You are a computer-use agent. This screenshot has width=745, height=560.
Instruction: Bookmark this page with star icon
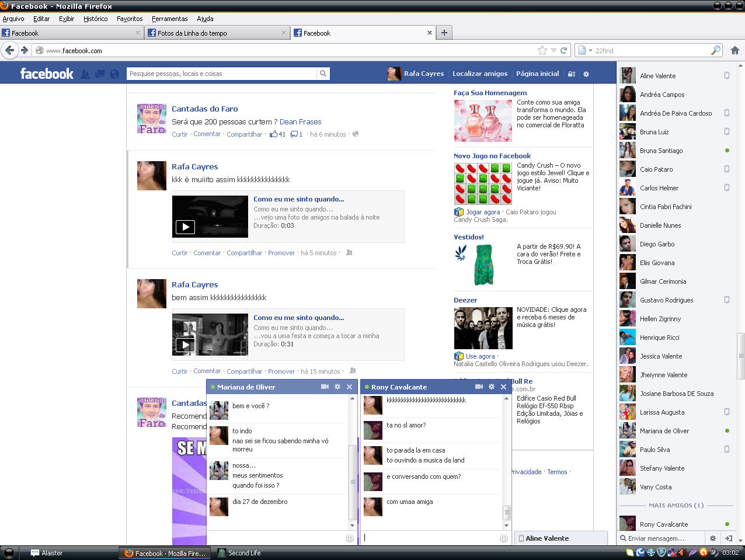click(542, 50)
